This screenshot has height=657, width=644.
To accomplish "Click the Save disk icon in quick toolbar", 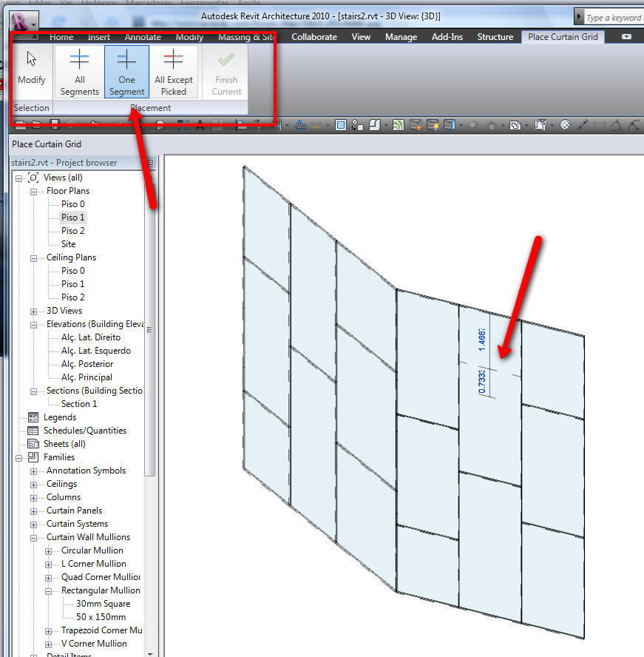I will pyautogui.click(x=55, y=124).
